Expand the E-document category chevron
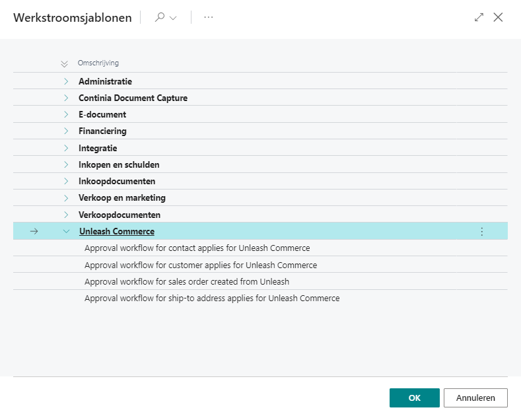 point(66,115)
